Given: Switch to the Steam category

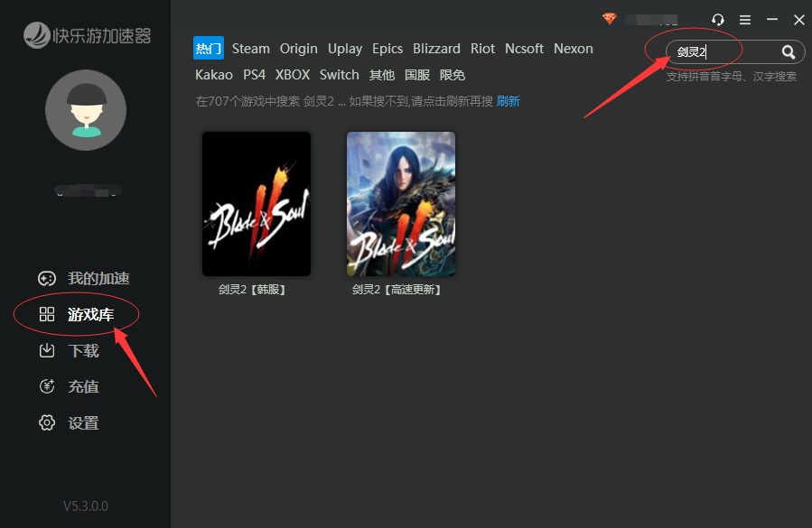Looking at the screenshot, I should point(250,49).
